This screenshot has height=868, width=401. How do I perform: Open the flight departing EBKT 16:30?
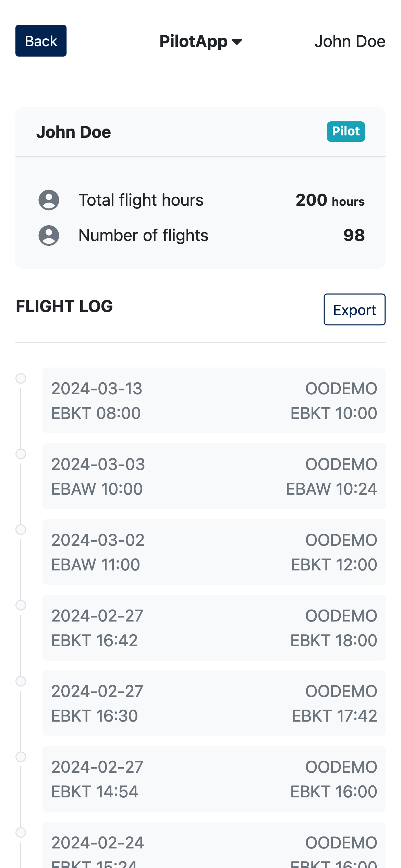(x=214, y=703)
